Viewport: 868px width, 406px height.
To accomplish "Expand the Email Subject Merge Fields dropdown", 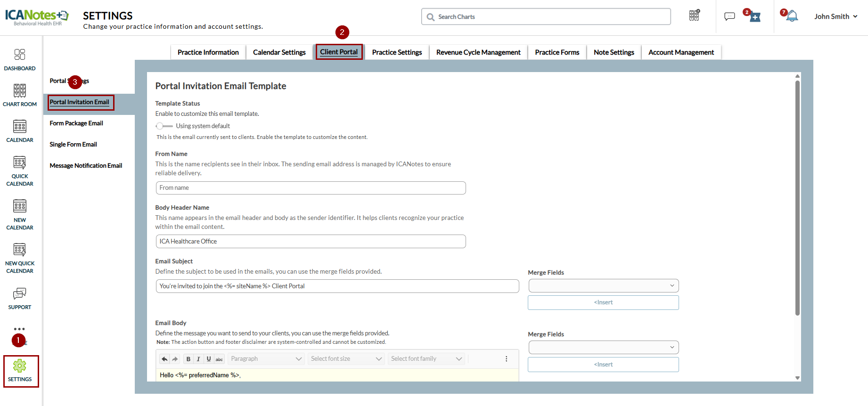I will point(603,285).
